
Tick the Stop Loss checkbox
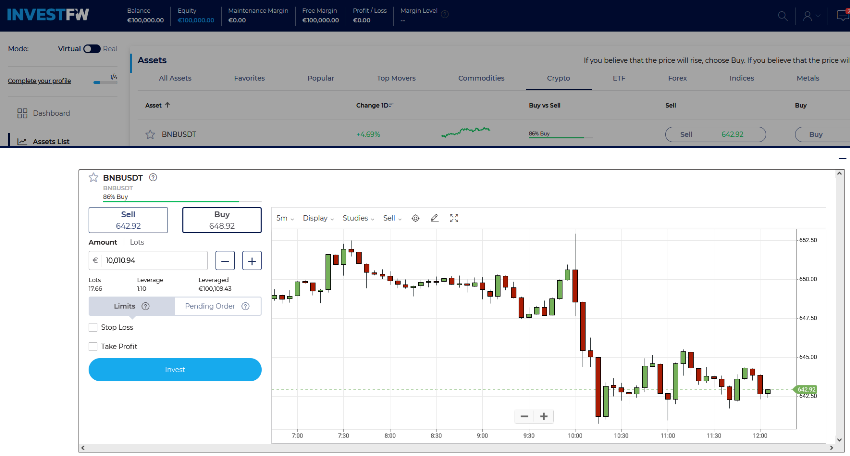pyautogui.click(x=93, y=327)
